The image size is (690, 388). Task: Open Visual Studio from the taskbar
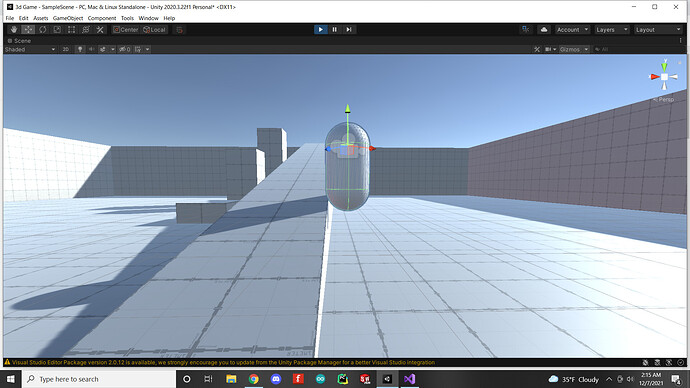409,379
